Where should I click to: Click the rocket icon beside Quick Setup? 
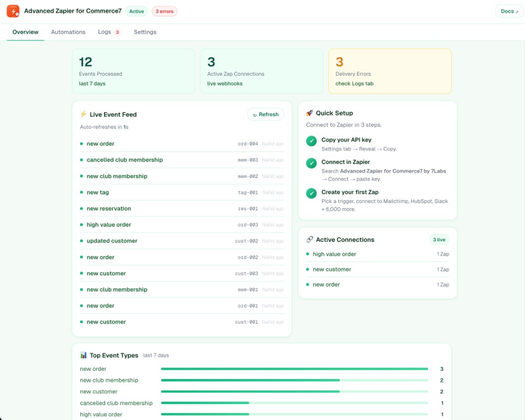click(309, 113)
